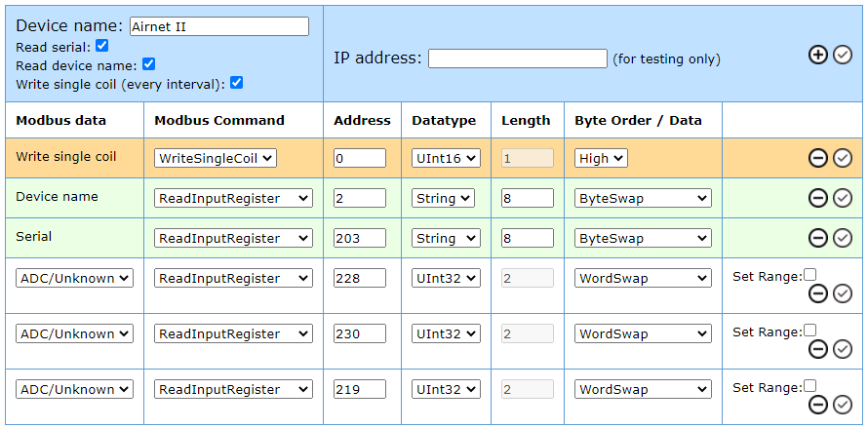Click the Device name row address field 2
This screenshot has height=429, width=868.
coord(360,198)
